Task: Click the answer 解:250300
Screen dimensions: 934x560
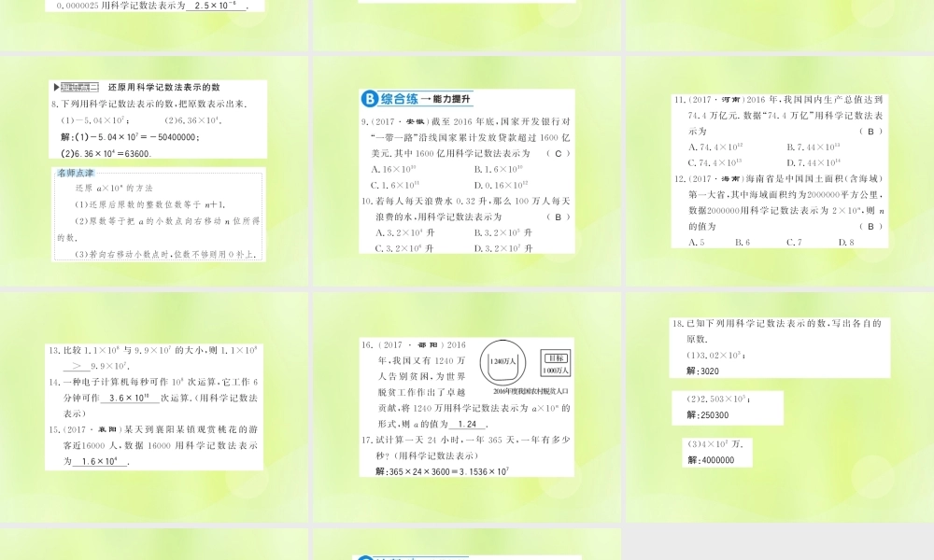Action: point(707,414)
